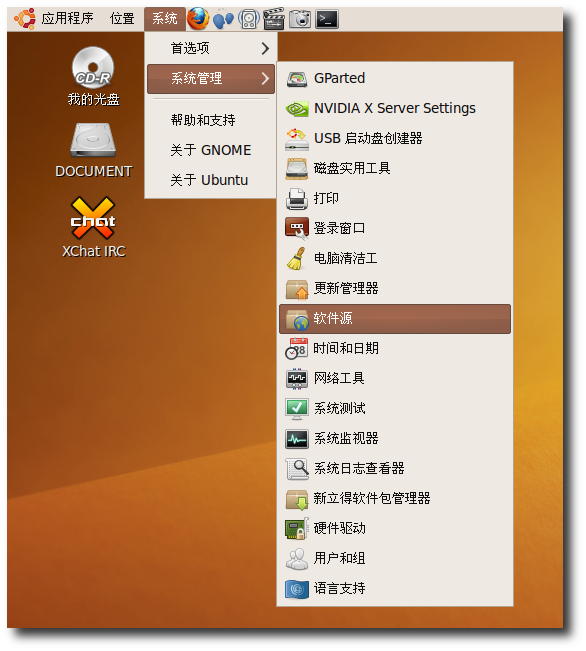Click the 系统监视器 graph icon
This screenshot has width=586, height=651.
coord(297,438)
